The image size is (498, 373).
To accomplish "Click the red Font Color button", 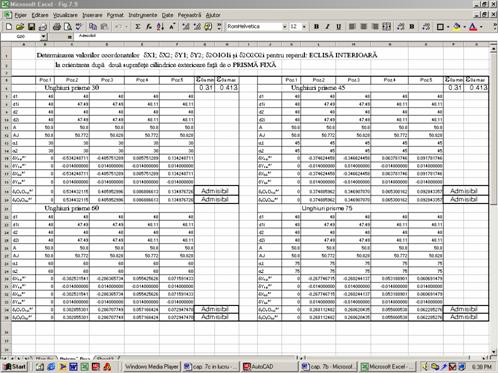I will click(x=473, y=27).
